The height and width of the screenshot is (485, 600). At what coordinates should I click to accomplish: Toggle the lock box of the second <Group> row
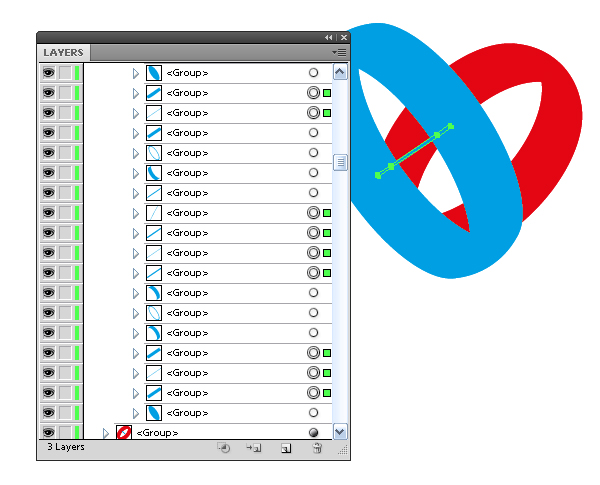coord(65,93)
